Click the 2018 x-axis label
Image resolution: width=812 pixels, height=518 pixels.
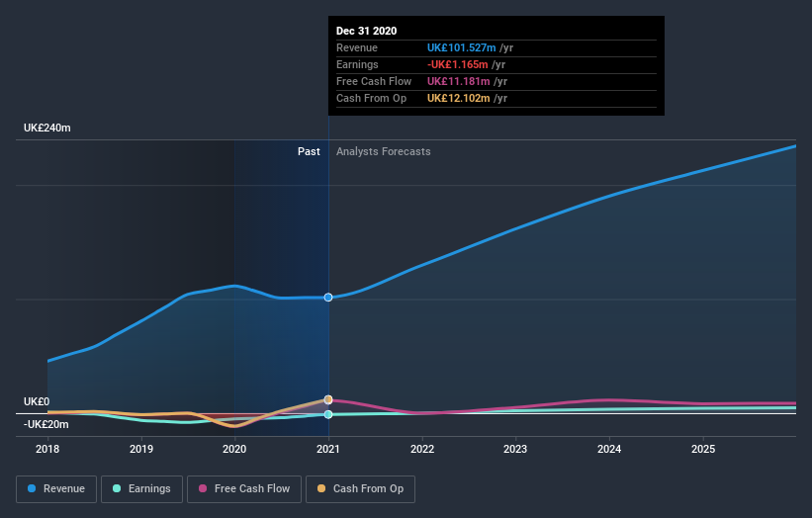(47, 449)
